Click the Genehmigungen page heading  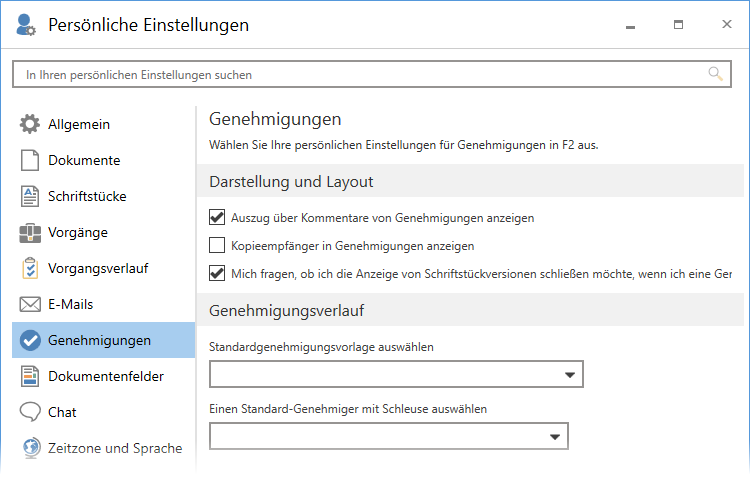pos(275,119)
